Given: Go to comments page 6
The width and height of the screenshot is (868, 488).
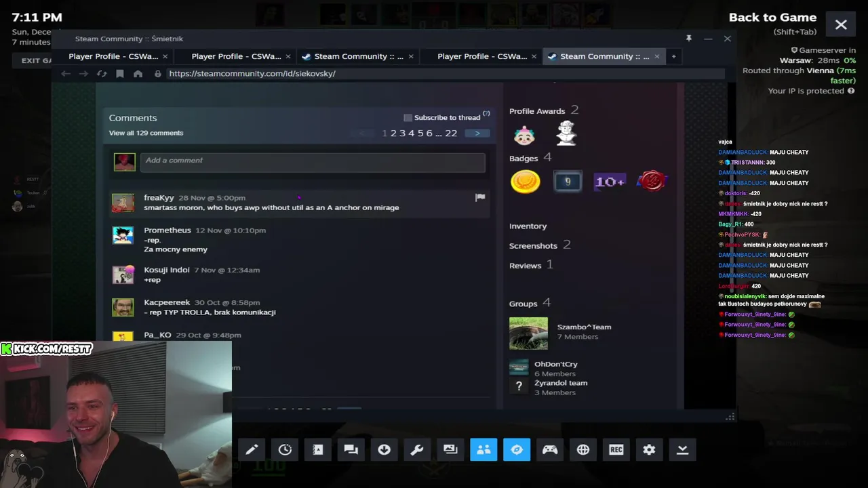Looking at the screenshot, I should click(x=429, y=134).
